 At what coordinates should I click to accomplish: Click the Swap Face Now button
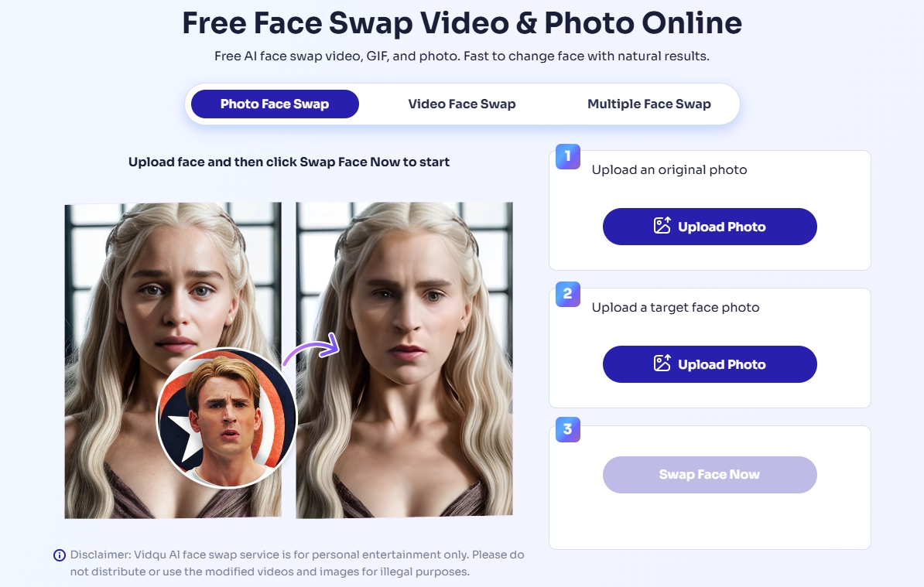pos(710,475)
